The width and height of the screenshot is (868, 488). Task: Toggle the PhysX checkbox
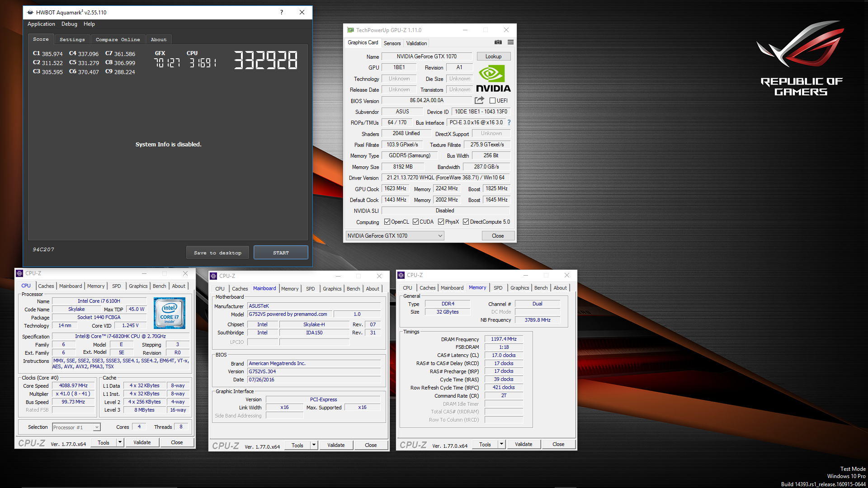tap(441, 222)
